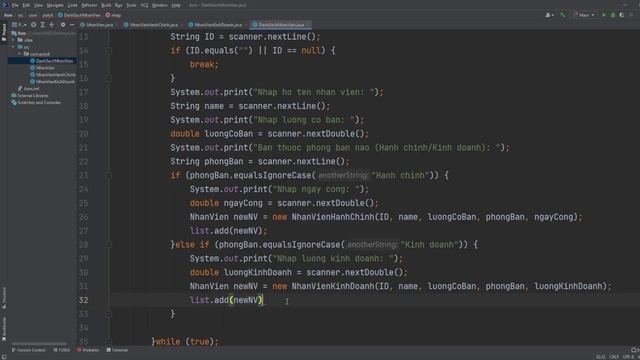
Task: Open the Problems tool window
Action: (x=88, y=350)
